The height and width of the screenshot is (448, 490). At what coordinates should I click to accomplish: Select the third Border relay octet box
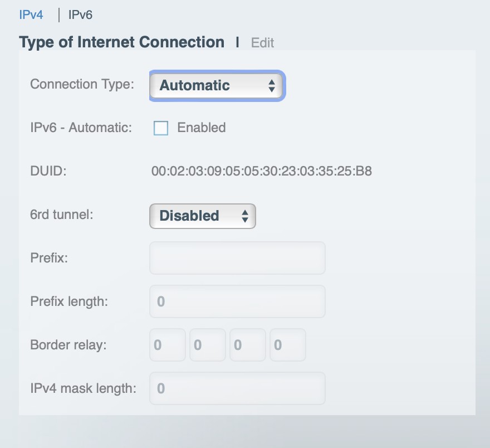[247, 345]
